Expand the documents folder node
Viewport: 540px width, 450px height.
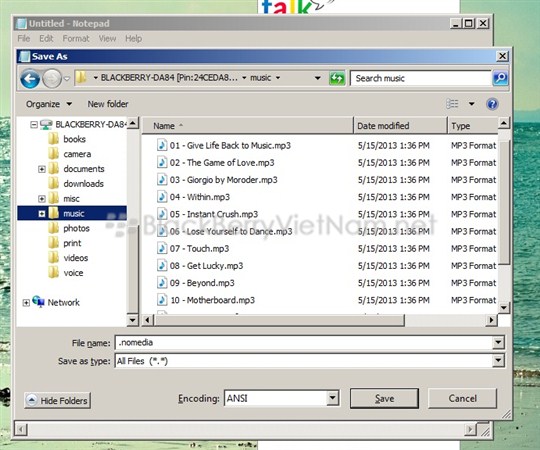point(42,169)
